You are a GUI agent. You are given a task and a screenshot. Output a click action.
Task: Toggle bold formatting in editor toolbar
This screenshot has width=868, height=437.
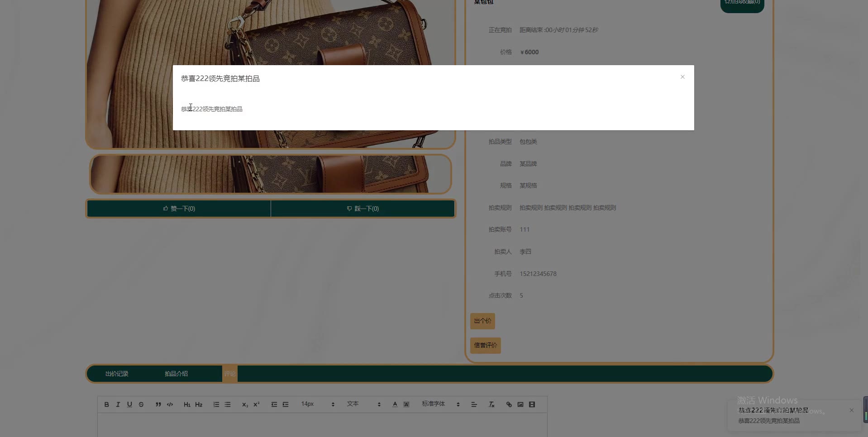(x=106, y=404)
